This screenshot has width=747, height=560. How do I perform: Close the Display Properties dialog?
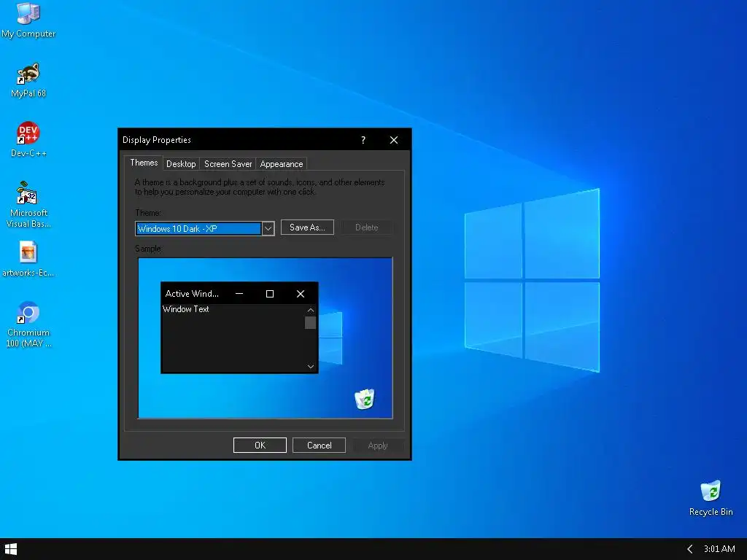[393, 140]
